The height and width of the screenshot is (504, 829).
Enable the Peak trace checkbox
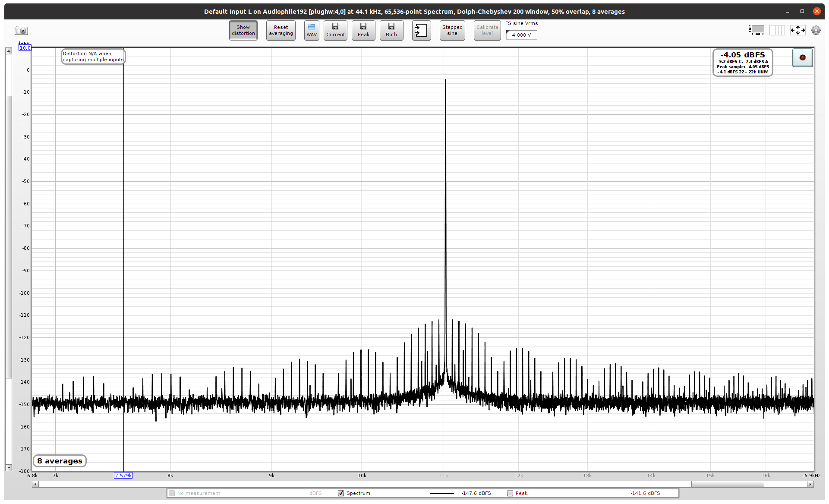tap(510, 493)
